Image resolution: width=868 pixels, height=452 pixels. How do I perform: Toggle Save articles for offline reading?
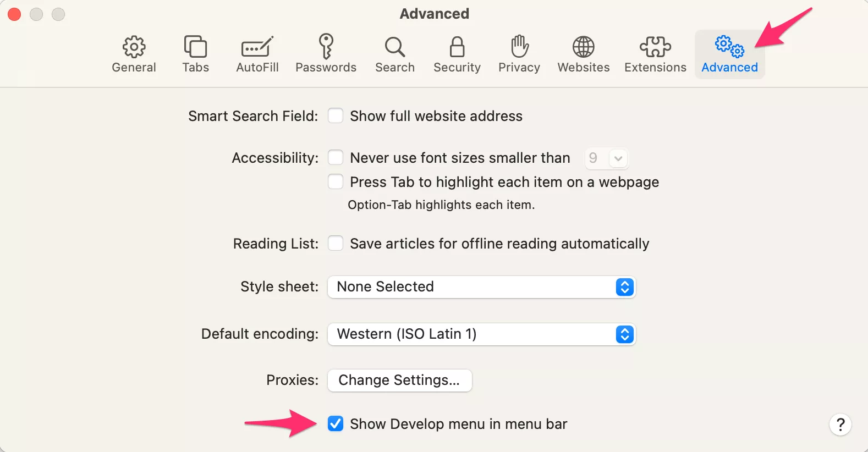click(336, 244)
